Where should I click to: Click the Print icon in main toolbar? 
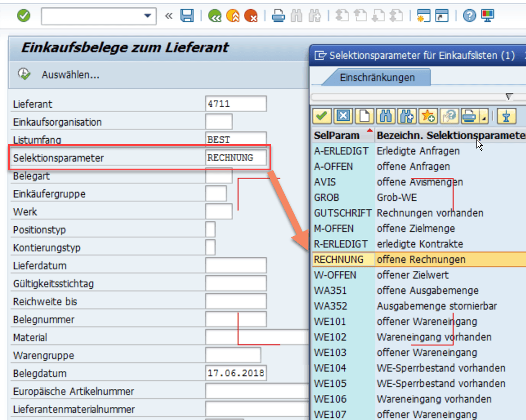(278, 16)
